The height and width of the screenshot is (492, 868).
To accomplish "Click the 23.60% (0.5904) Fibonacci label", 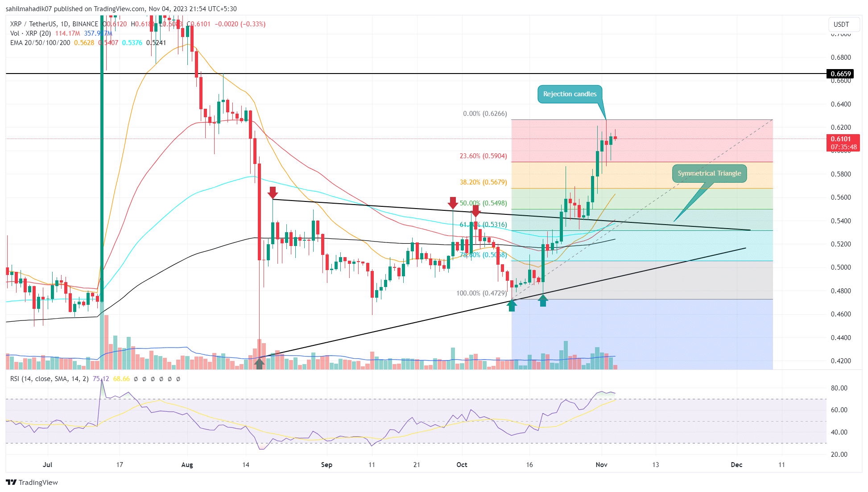I will (x=483, y=156).
